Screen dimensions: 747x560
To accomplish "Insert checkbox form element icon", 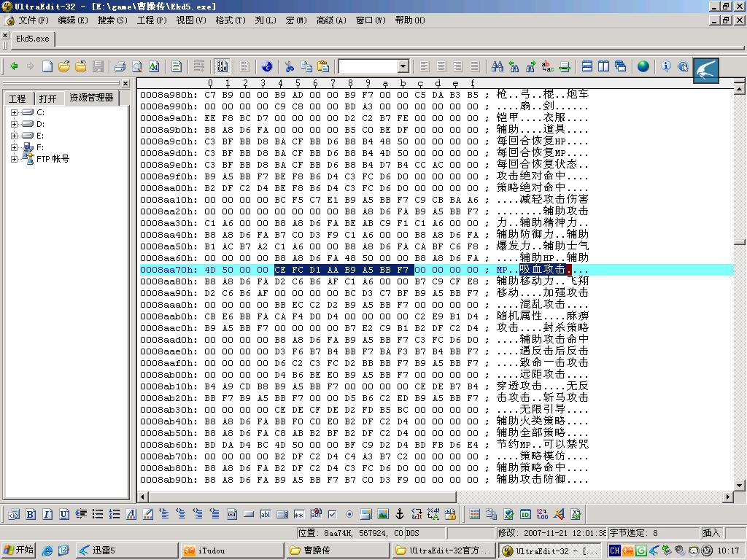I will pos(333,514).
